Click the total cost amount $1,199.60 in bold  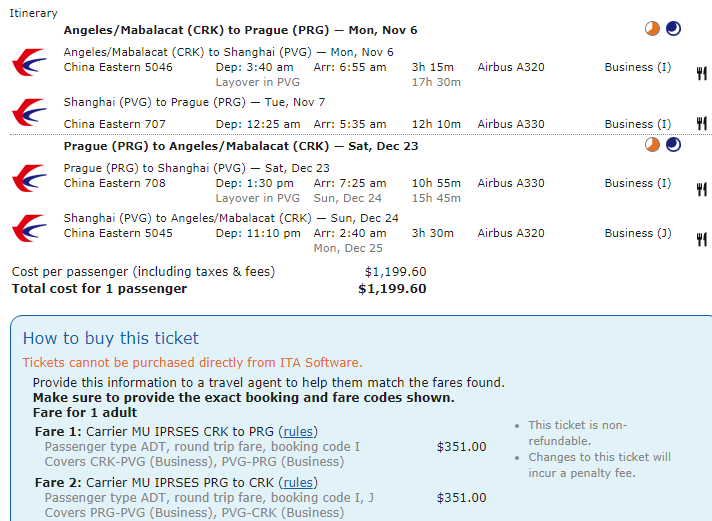coord(392,289)
